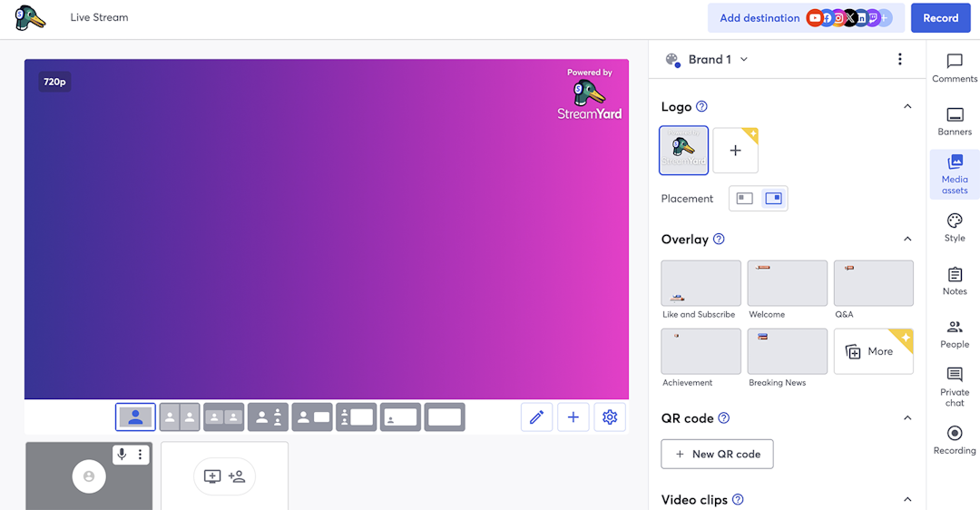
Task: Collapse the Logo section
Action: (906, 107)
